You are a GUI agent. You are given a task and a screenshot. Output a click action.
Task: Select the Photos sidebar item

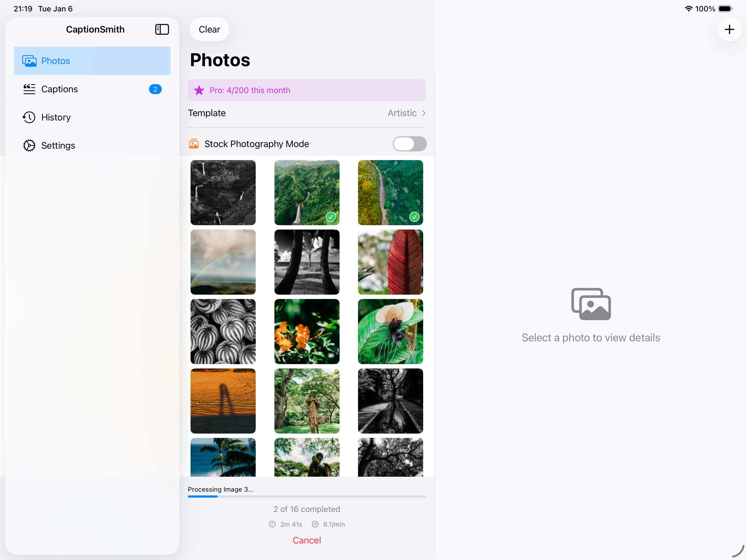pos(92,61)
